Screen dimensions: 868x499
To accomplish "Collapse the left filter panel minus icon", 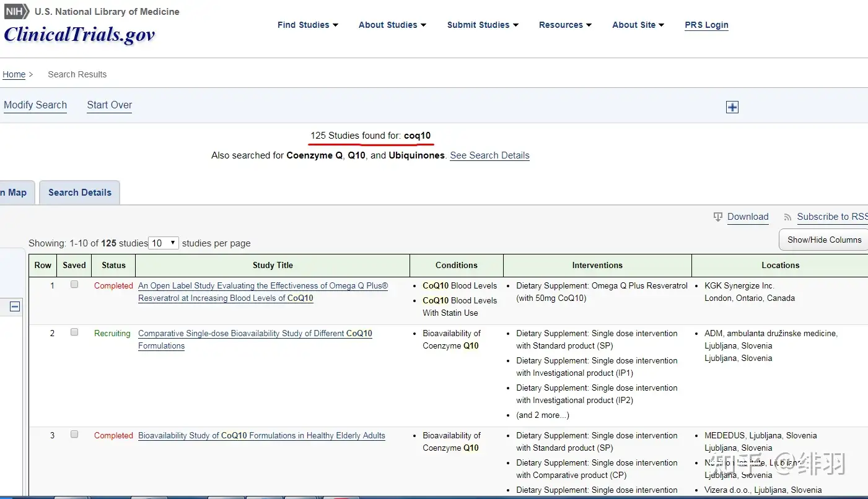I will click(x=15, y=306).
